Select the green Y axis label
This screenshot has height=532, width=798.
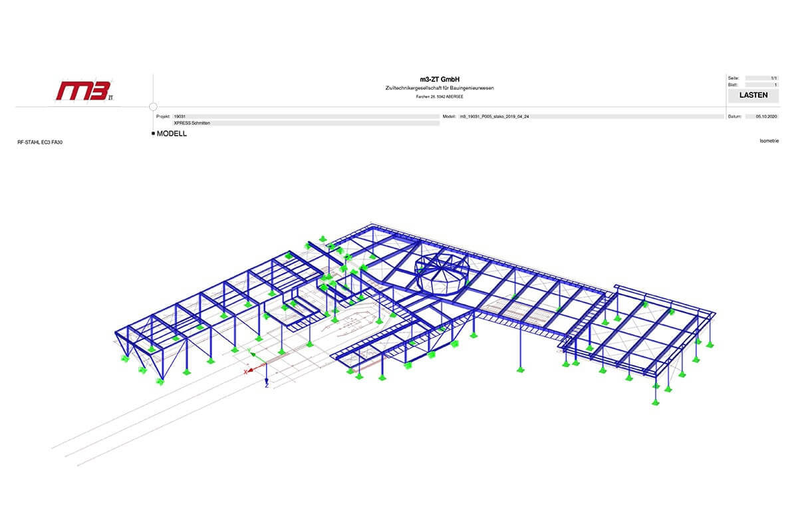point(249,350)
